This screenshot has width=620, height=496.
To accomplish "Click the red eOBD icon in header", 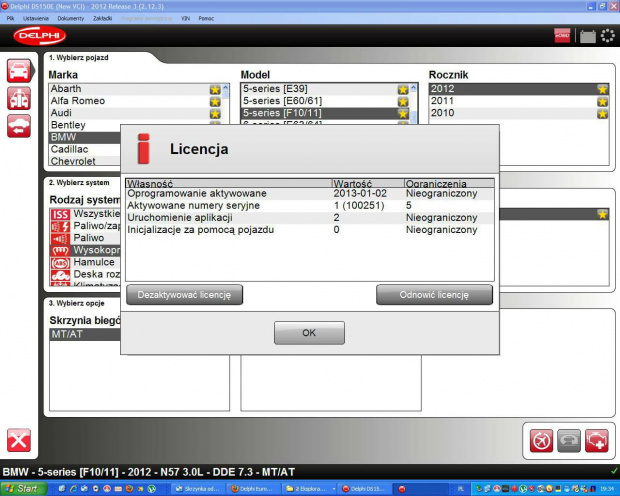I will 562,36.
